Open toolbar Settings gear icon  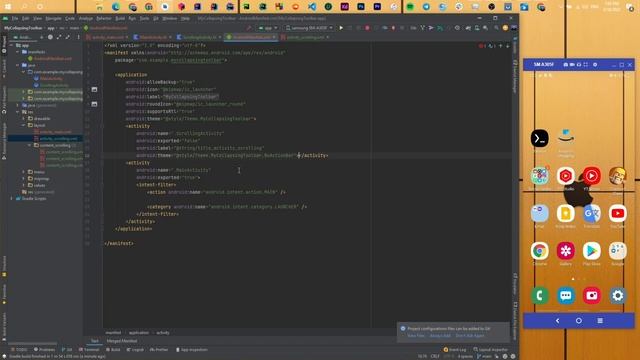(457, 28)
